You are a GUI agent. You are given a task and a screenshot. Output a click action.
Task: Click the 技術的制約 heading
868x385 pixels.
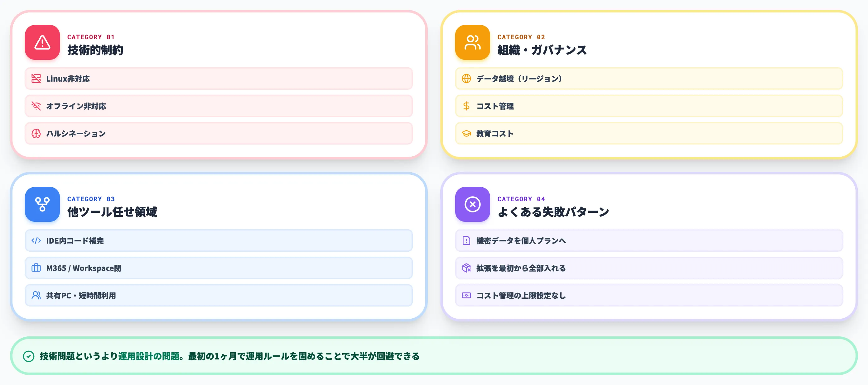[x=95, y=50]
